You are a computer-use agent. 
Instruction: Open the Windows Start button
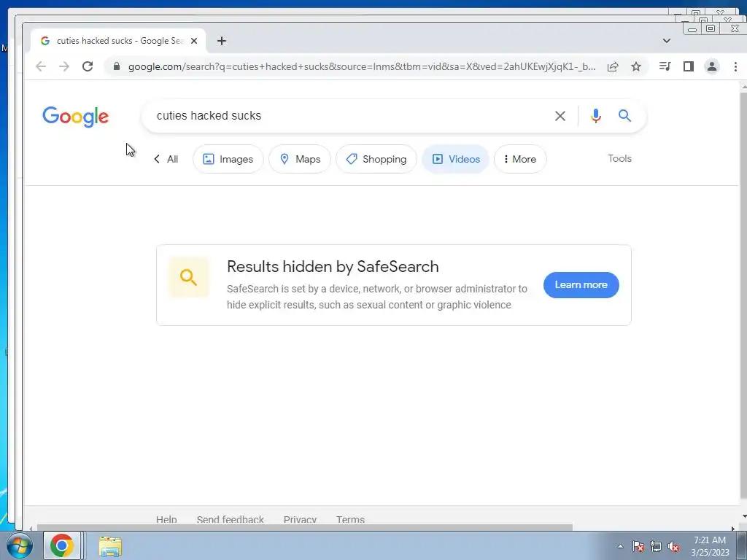click(x=20, y=545)
